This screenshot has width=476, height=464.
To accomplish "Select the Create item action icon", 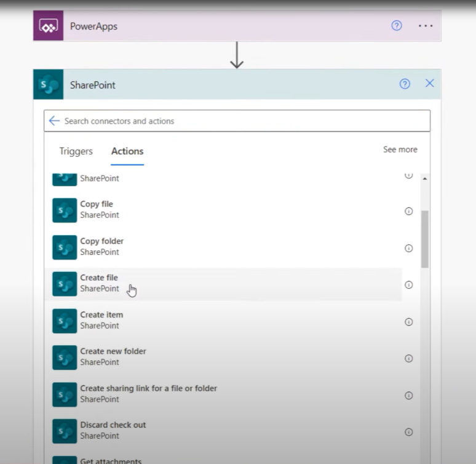I will 65,321.
